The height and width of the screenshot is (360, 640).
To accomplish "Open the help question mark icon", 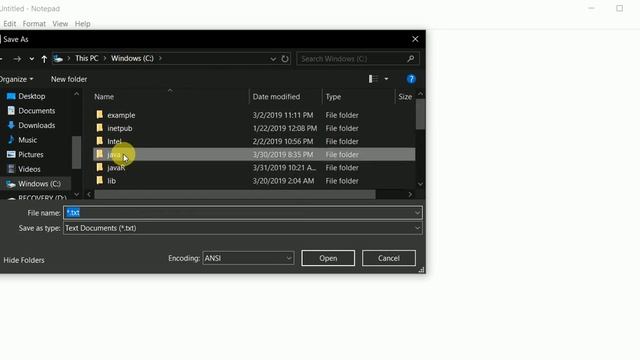I will click(411, 79).
